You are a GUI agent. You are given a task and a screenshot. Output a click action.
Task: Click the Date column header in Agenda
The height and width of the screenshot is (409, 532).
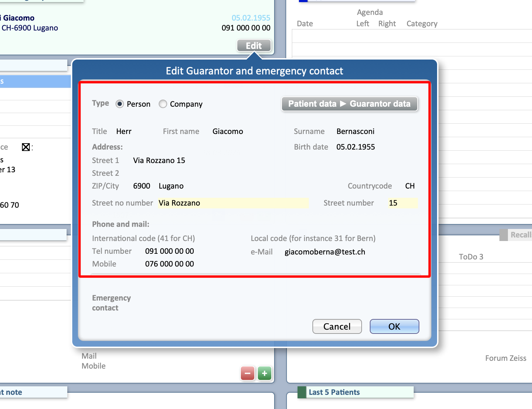305,24
